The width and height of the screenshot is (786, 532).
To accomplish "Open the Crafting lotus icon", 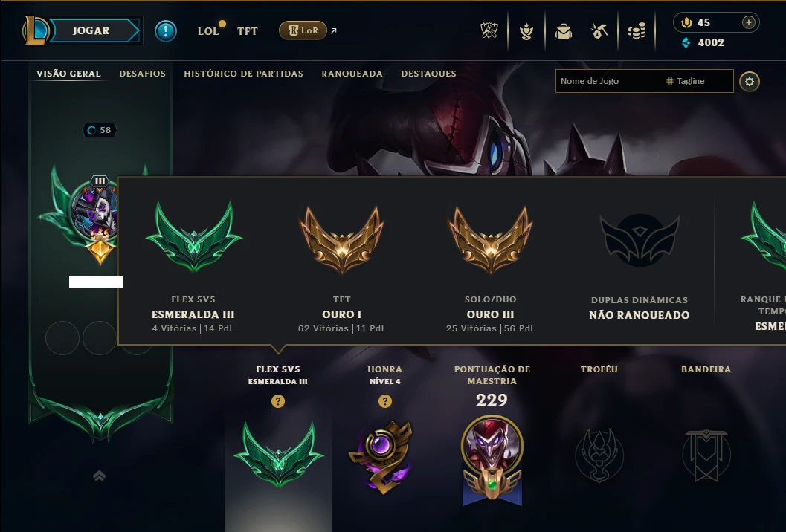I will (x=526, y=31).
